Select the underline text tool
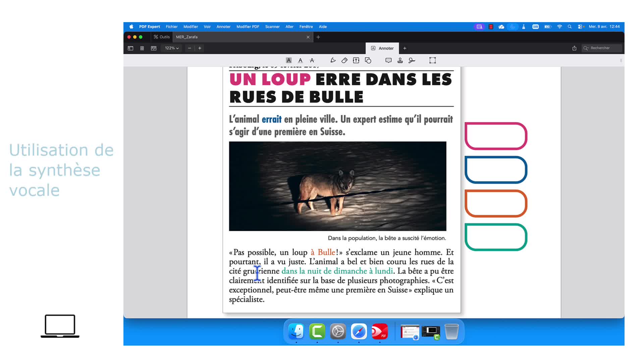The image size is (644, 362). coord(300,60)
